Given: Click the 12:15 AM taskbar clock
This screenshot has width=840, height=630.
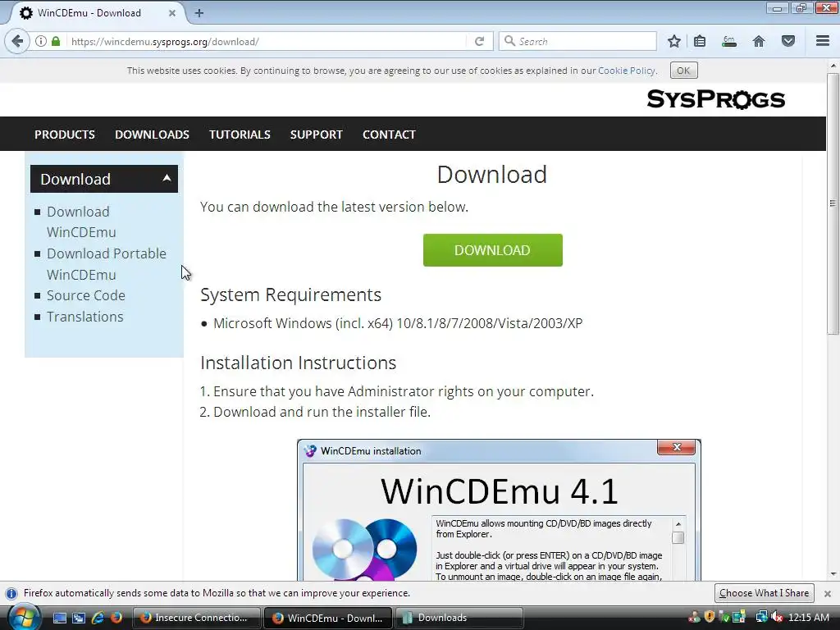Looking at the screenshot, I should [809, 617].
